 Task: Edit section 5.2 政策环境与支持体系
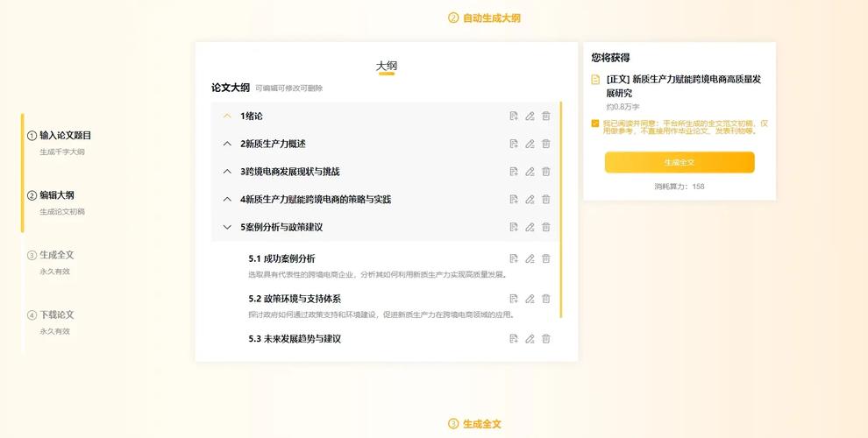pyautogui.click(x=530, y=299)
